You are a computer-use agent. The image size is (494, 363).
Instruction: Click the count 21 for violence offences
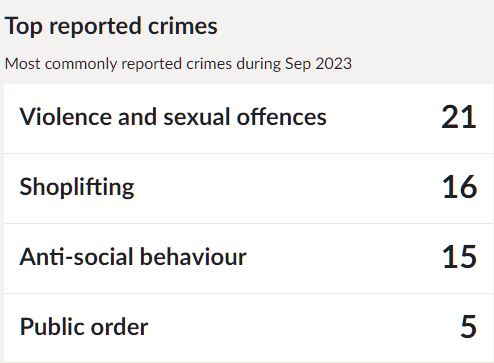point(459,117)
